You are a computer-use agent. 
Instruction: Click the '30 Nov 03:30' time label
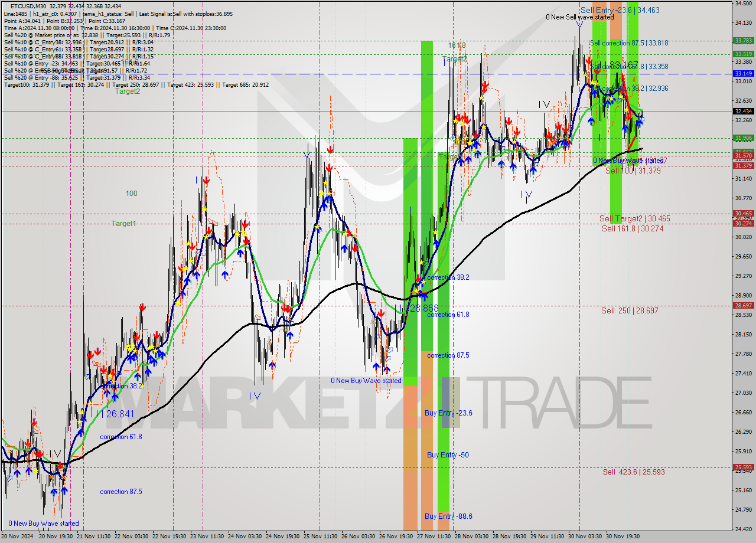coord(585,537)
